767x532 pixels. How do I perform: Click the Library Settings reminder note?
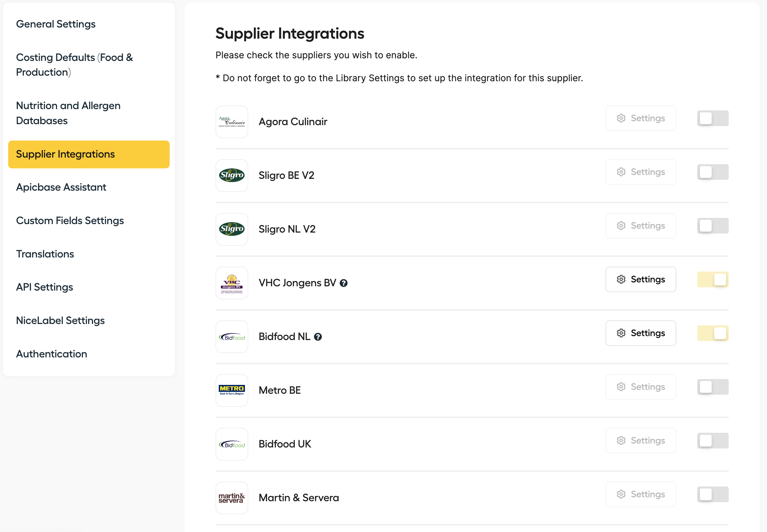click(x=399, y=78)
